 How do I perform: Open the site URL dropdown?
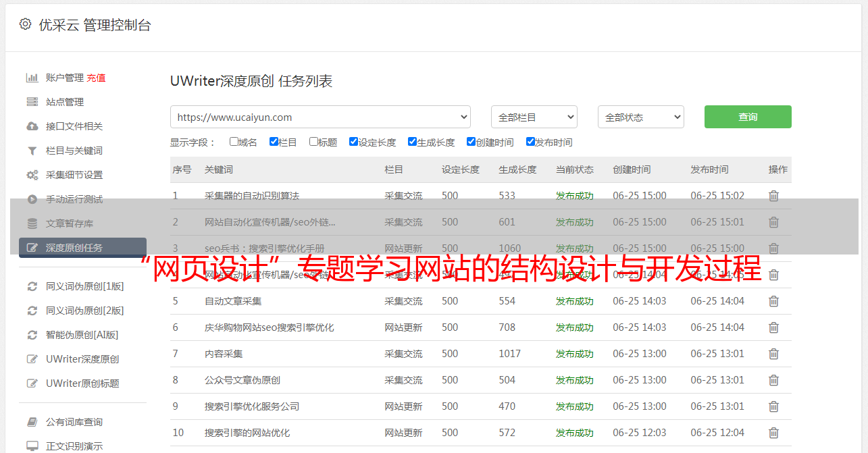pos(320,117)
